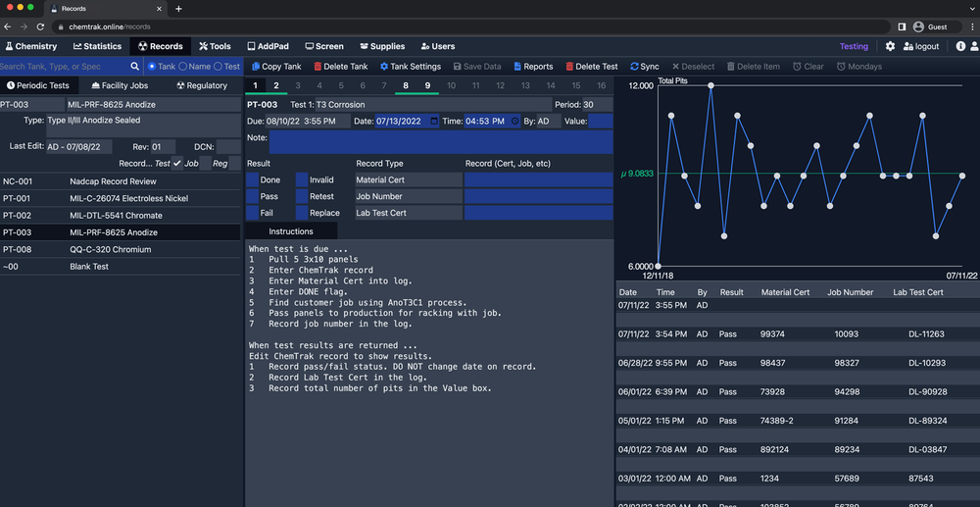Select the PT-001 Electroless Nickel row
Image resolution: width=980 pixels, height=507 pixels.
click(x=120, y=198)
